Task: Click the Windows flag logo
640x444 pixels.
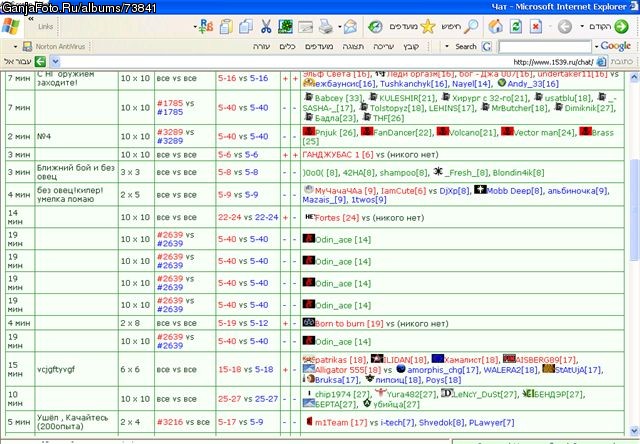Action: [x=10, y=27]
